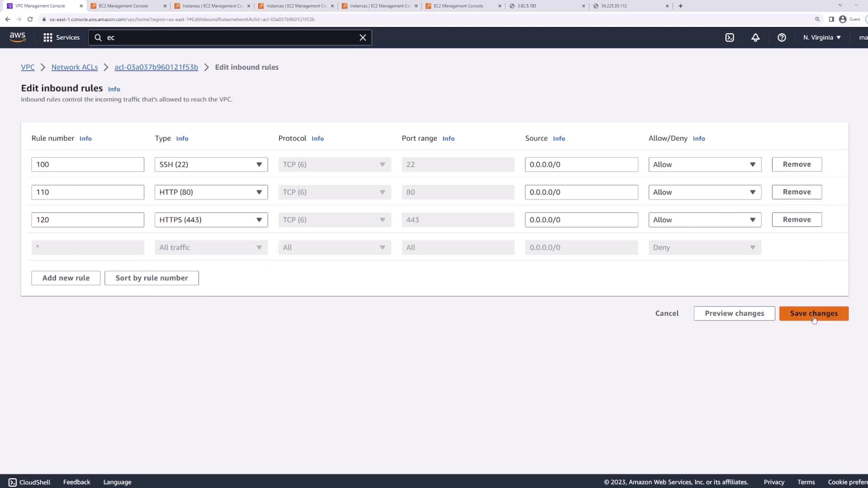Screen dimensions: 868x488
Task: Reload the browser page
Action: [x=30, y=19]
